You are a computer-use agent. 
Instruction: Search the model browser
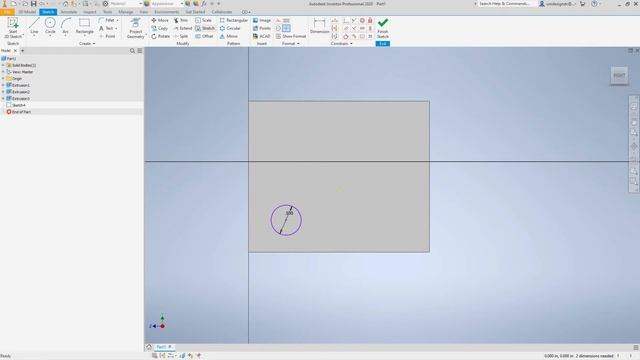(x=132, y=51)
